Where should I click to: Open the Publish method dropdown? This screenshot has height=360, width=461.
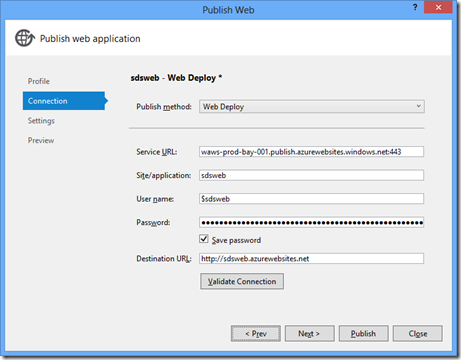(312, 107)
